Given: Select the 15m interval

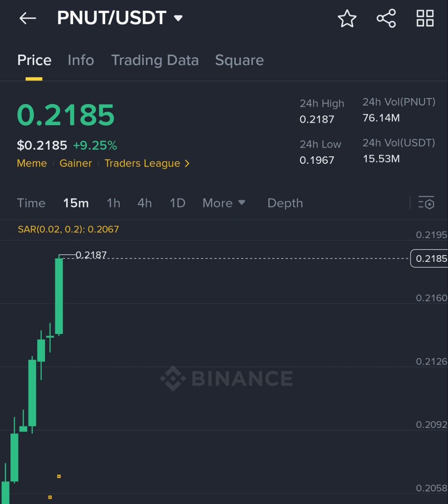Looking at the screenshot, I should pyautogui.click(x=76, y=203).
